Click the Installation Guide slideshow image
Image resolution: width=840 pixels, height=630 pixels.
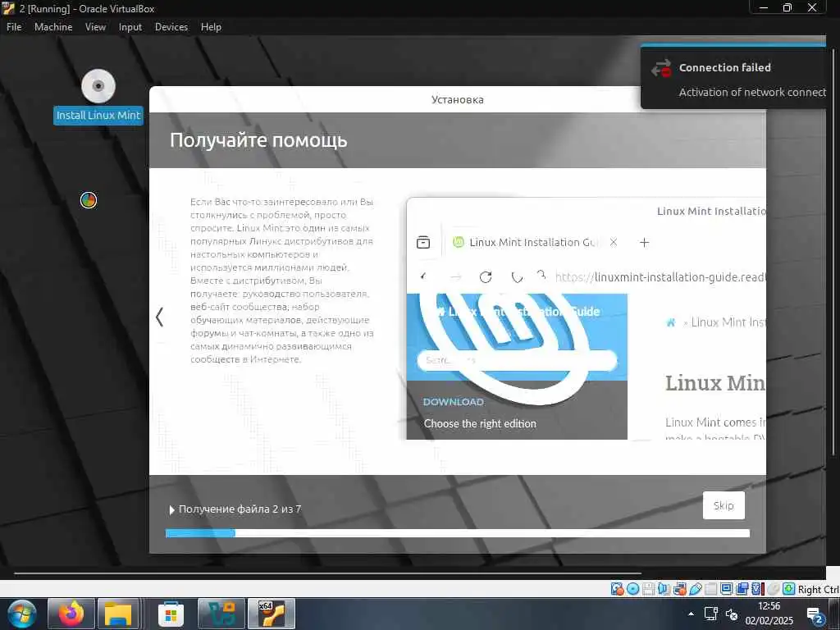pos(586,319)
